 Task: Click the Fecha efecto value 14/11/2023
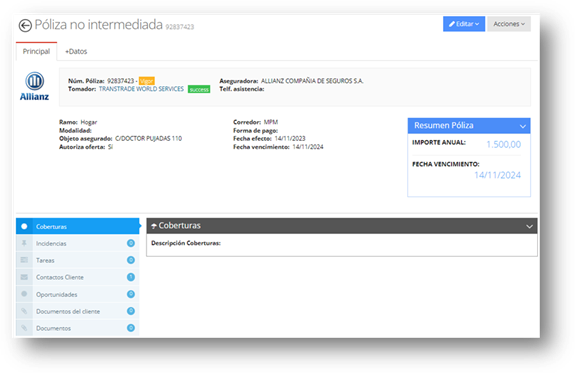pyautogui.click(x=290, y=139)
